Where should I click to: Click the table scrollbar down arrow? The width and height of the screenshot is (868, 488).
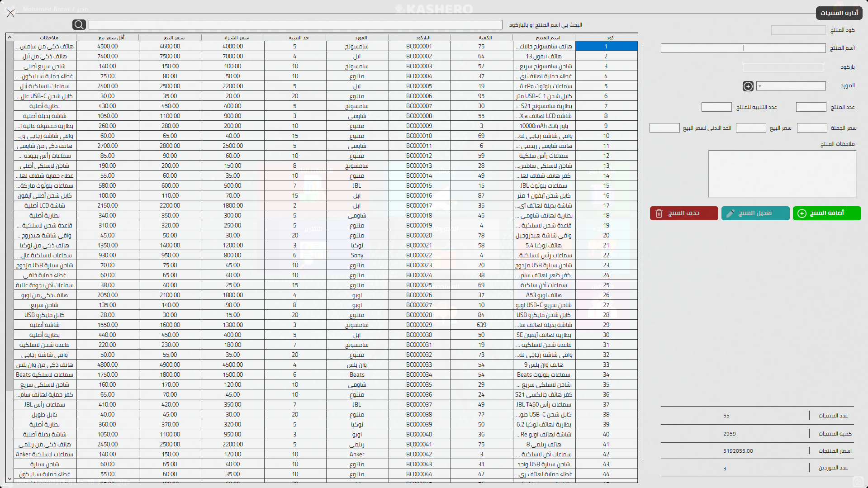coord(9,478)
